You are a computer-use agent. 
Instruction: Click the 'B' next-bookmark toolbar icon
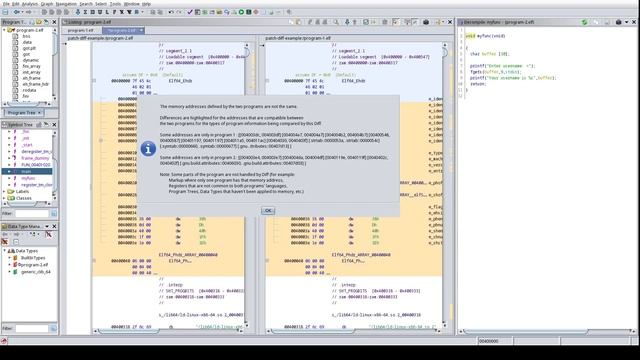(x=137, y=12)
